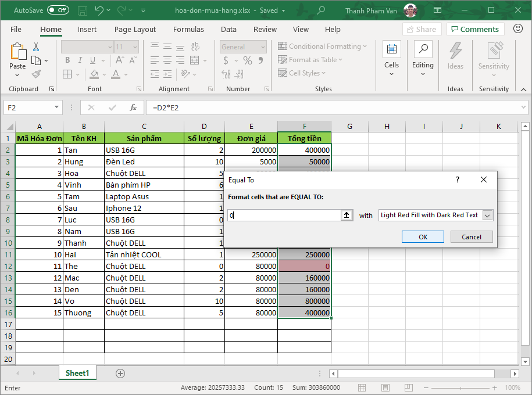
Task: Switch to the Insert ribbon tab
Action: pos(87,29)
